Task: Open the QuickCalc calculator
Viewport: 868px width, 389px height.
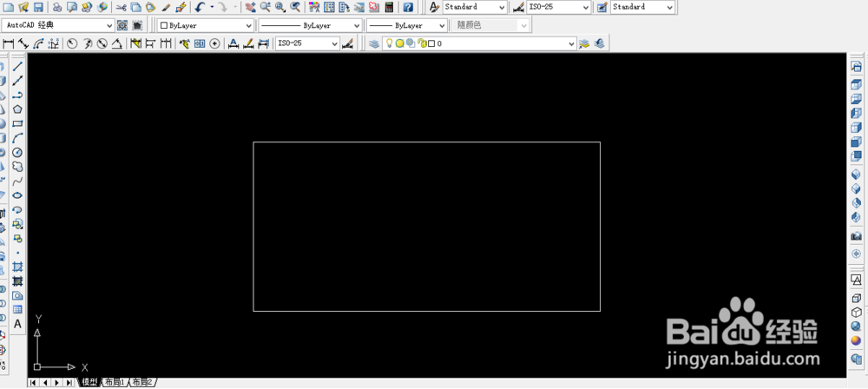Action: pyautogui.click(x=389, y=7)
